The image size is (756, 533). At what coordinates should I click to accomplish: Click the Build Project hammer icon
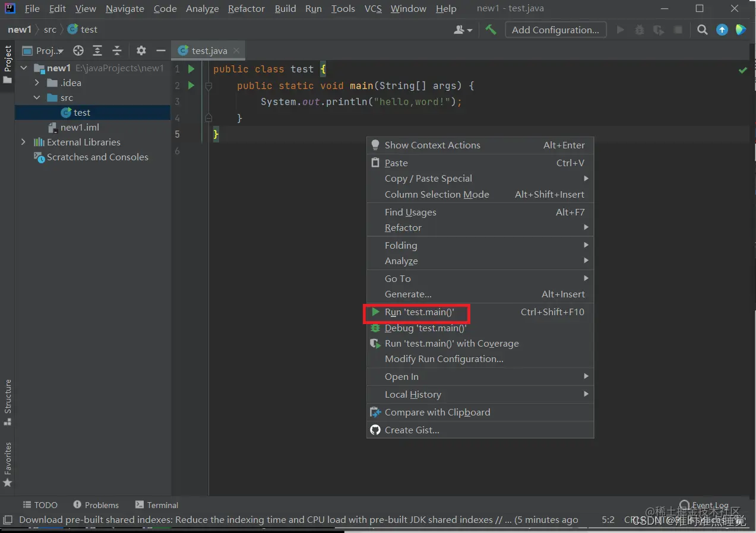point(491,30)
